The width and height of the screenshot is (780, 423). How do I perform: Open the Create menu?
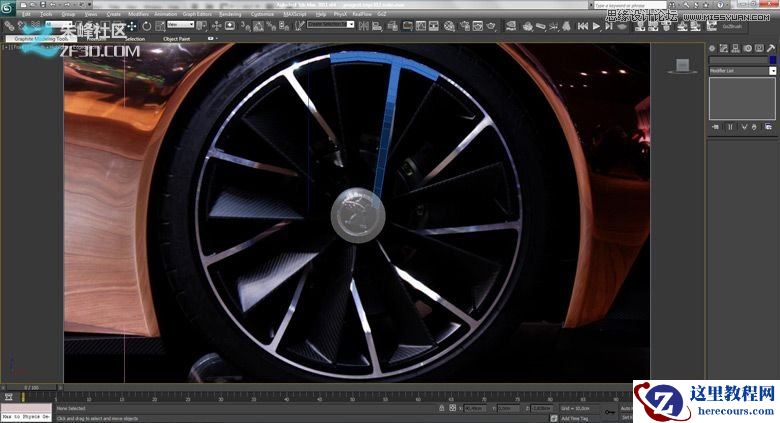[113, 14]
